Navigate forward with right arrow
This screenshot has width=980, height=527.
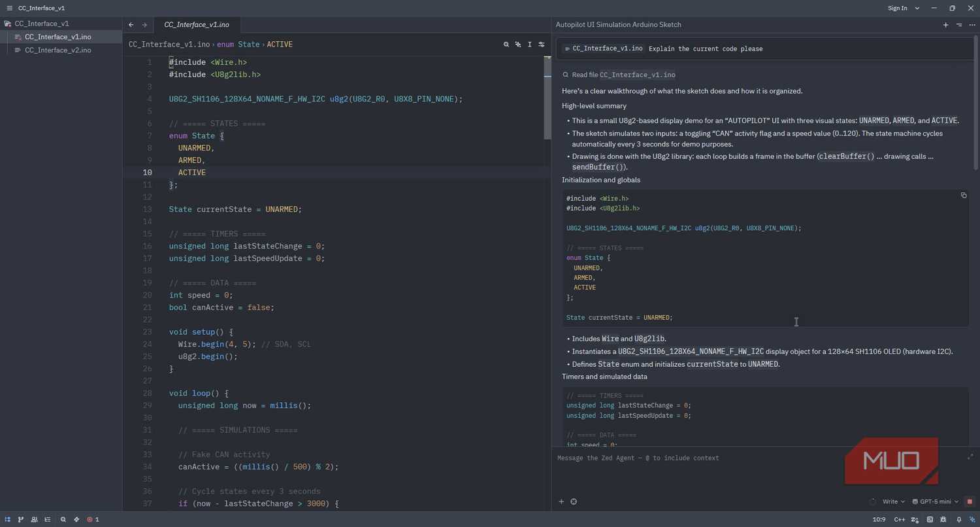click(x=144, y=25)
